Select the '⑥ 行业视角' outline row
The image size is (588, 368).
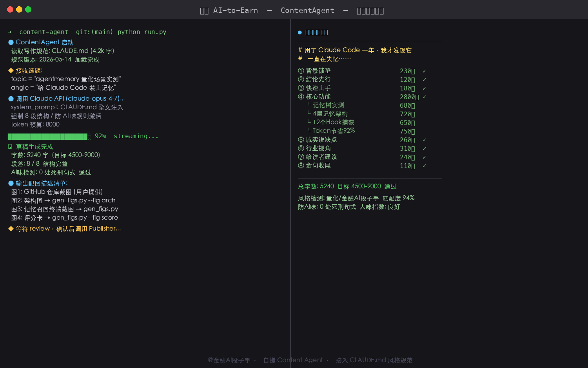point(362,148)
